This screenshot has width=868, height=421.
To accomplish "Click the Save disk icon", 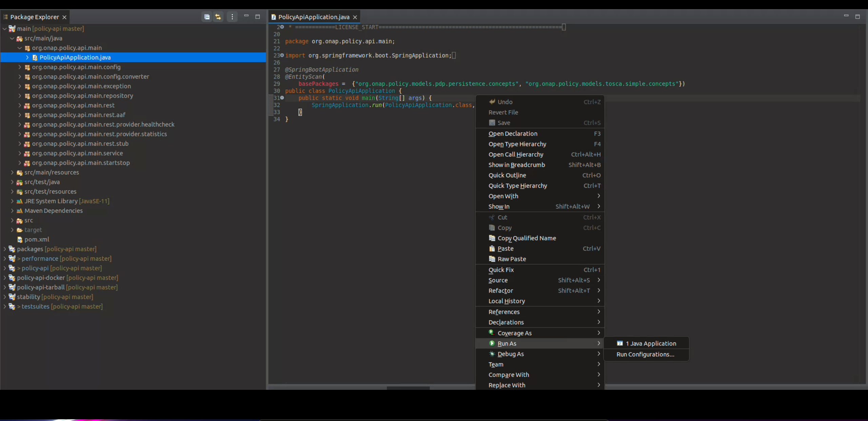I will click(x=492, y=123).
